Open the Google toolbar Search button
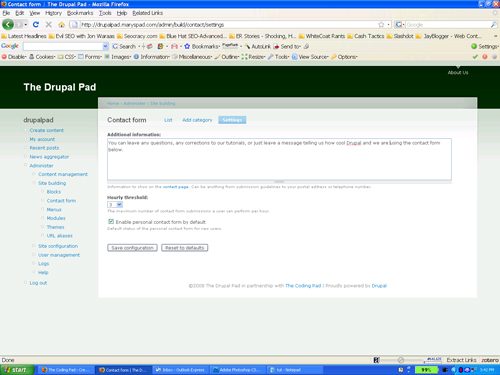 (124, 46)
